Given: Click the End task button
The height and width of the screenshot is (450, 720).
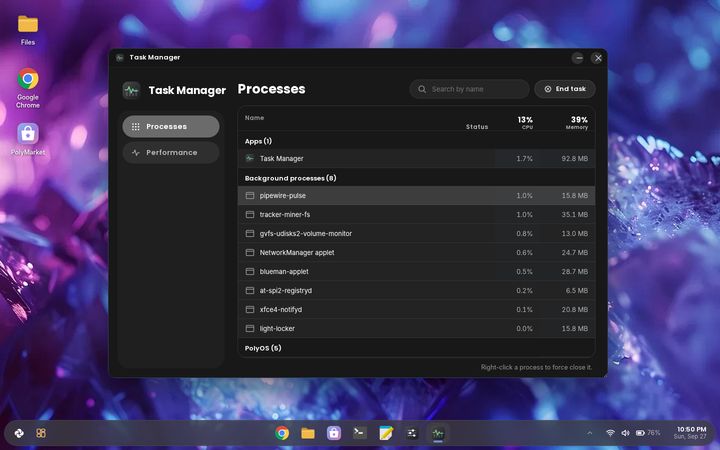Looking at the screenshot, I should pos(565,89).
